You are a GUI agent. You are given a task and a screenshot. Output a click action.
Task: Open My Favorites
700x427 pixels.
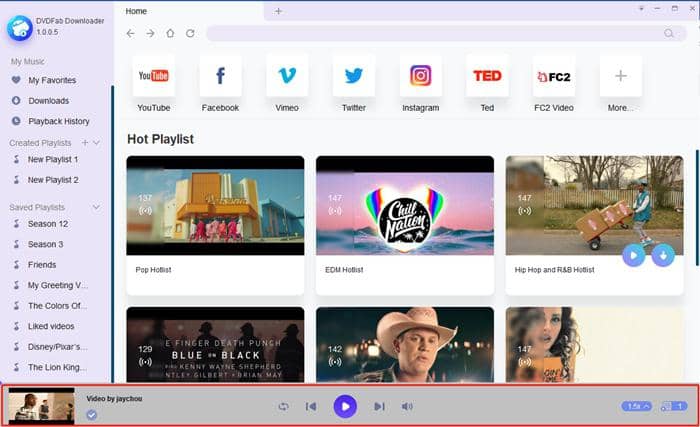pos(52,80)
